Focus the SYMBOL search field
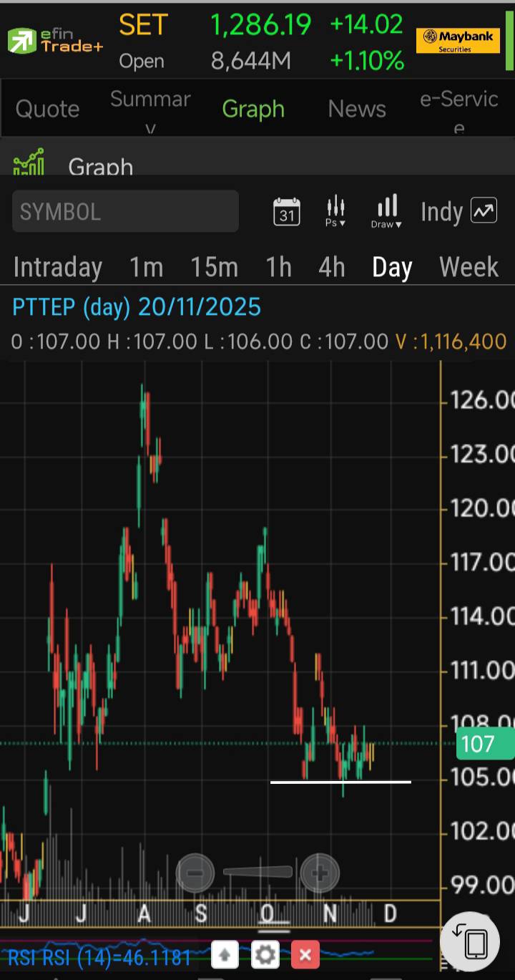515x980 pixels. [125, 211]
